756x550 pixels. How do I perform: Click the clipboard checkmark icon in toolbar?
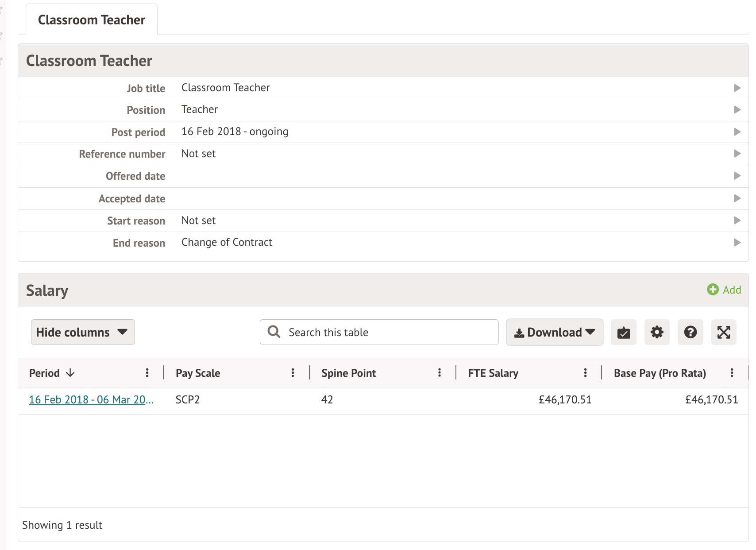point(623,332)
